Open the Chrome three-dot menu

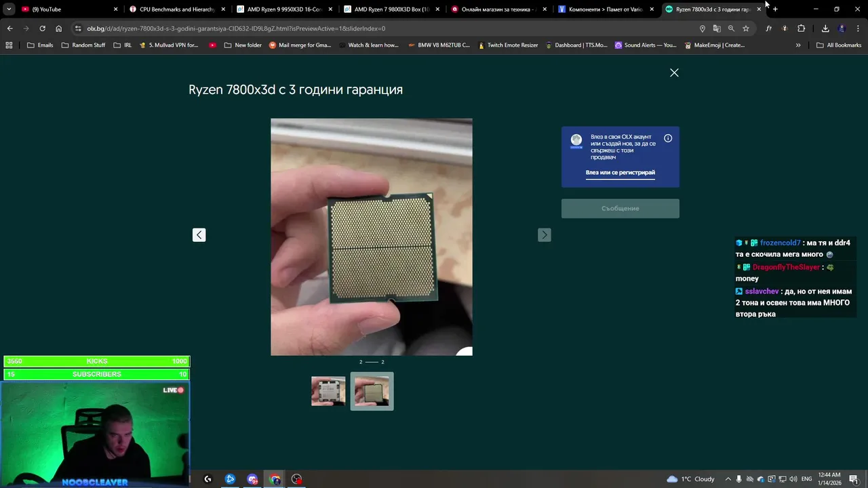(859, 28)
